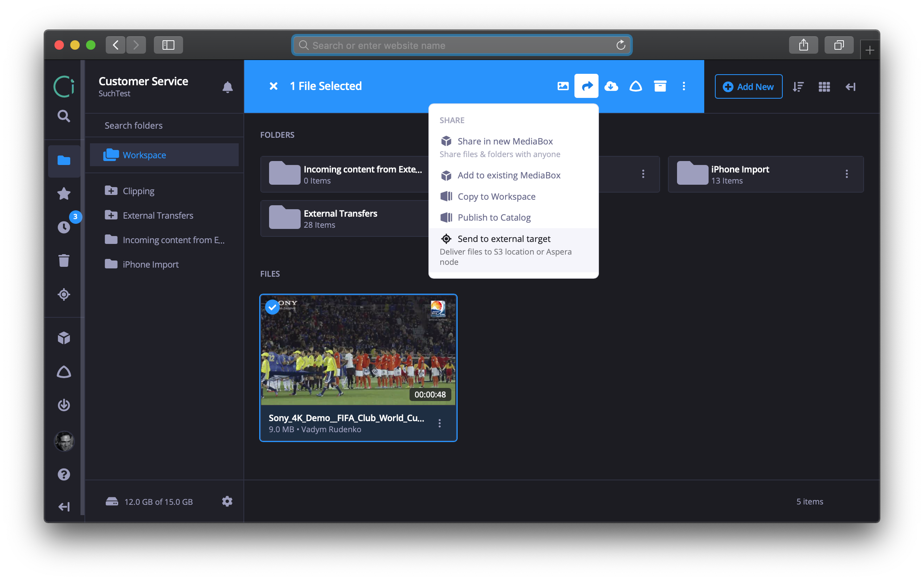
Task: Click the Sony FIFA video thumbnail
Action: (358, 350)
